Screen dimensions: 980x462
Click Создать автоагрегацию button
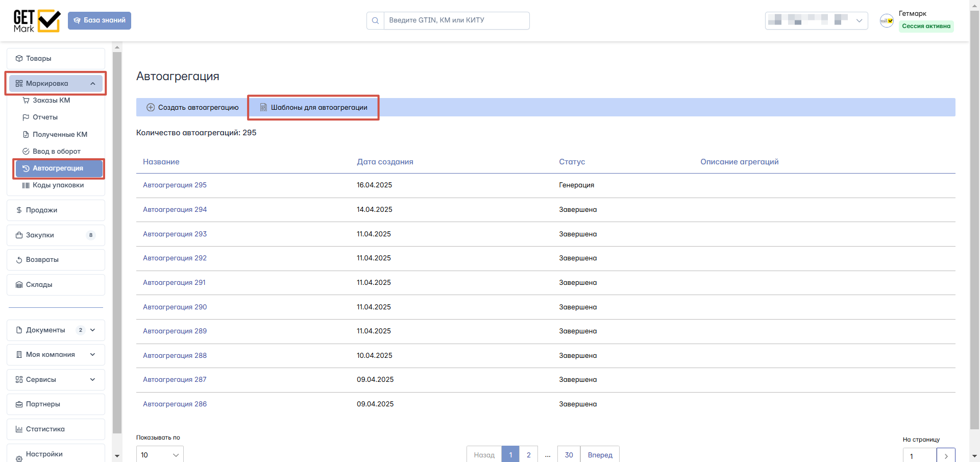(x=192, y=108)
